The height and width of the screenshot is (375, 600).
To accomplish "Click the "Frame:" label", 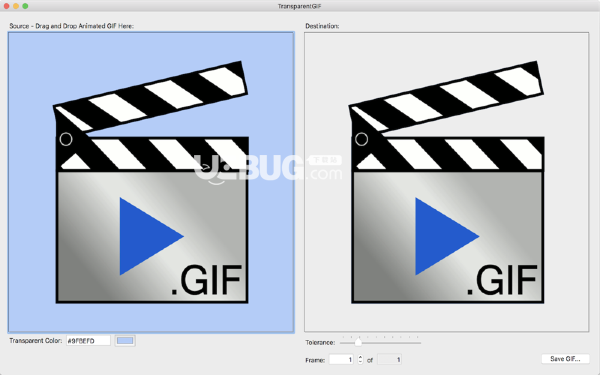I will 315,360.
